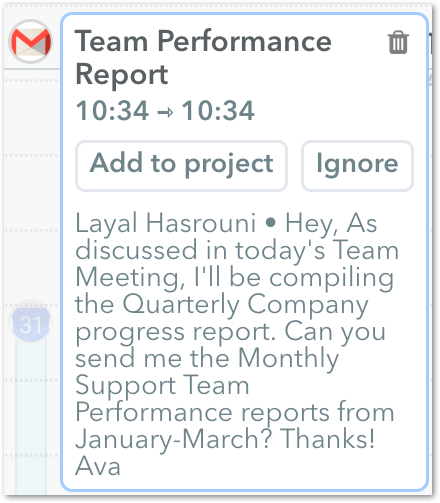
Task: Click the Monthly Support Team phrase
Action: tap(207, 372)
